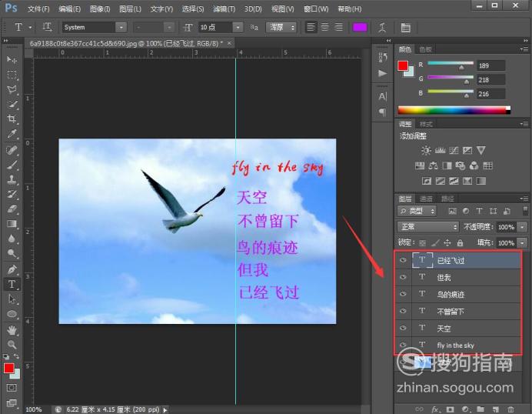Open the 文件(F) menu

38,8
